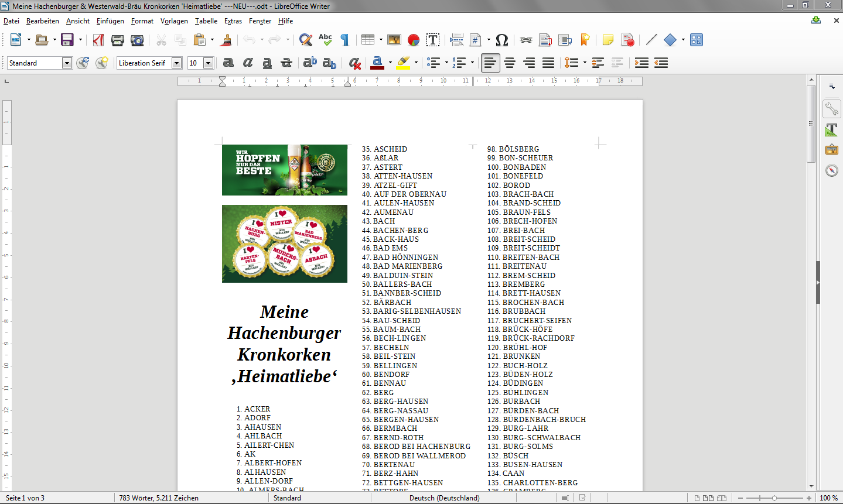This screenshot has width=843, height=504.
Task: Insert a text box
Action: [433, 40]
